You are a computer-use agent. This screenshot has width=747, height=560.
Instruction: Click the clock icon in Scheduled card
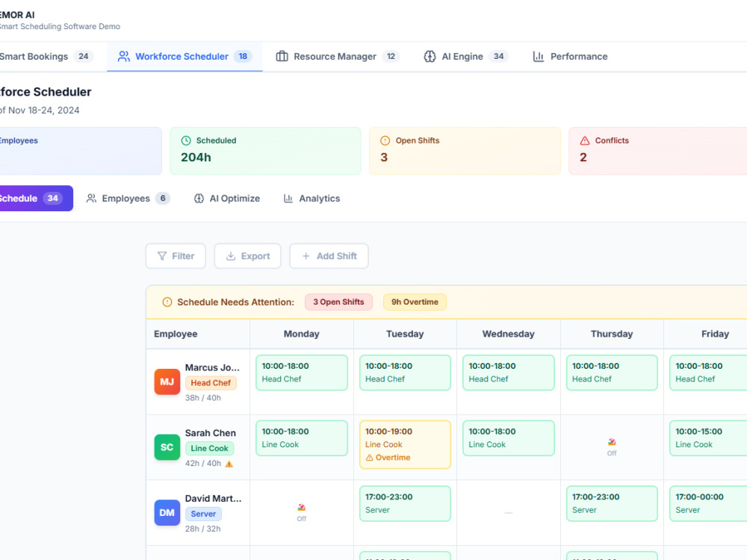coord(186,140)
